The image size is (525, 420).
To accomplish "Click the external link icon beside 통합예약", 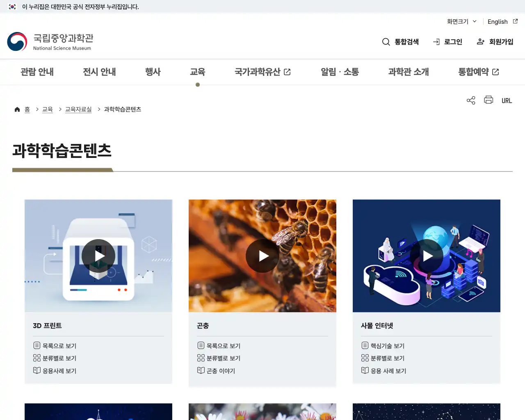I will pos(495,71).
